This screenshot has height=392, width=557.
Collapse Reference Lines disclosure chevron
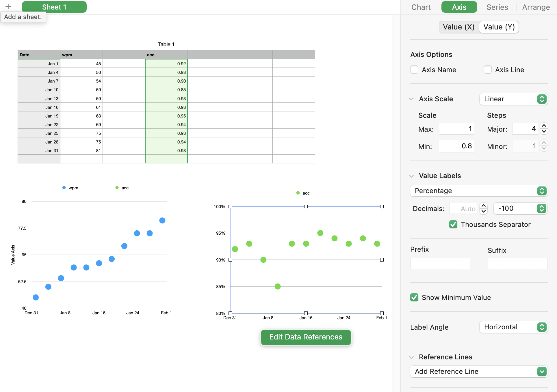[411, 357]
